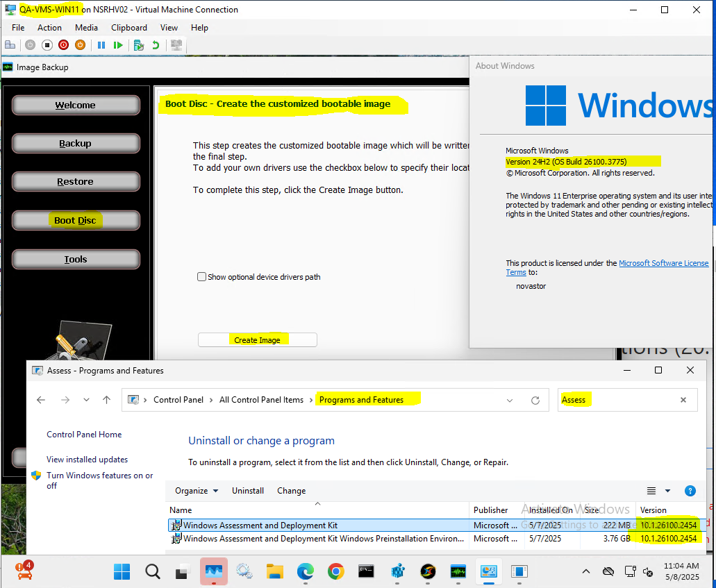Image resolution: width=716 pixels, height=588 pixels.
Task: Show hidden system tray icons
Action: tap(586, 571)
